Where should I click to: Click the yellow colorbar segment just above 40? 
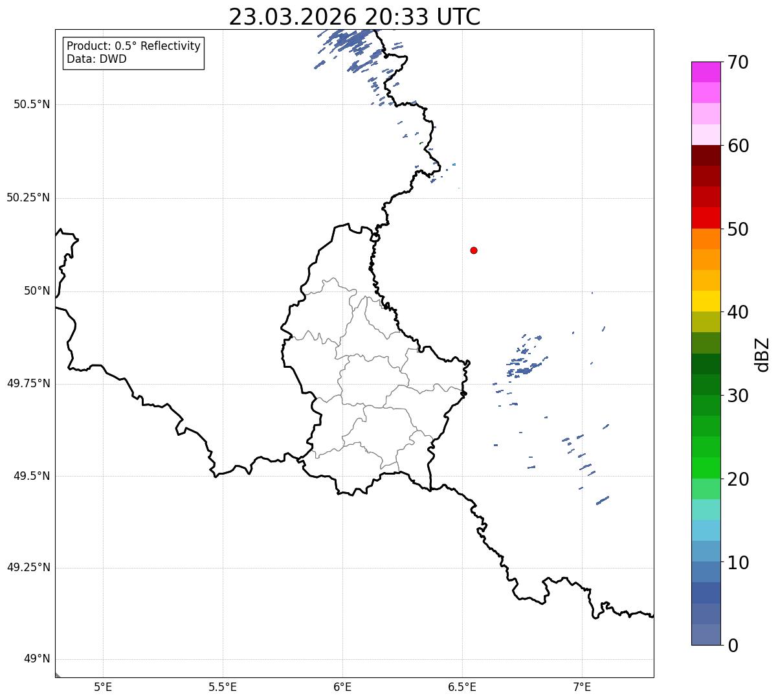click(x=706, y=301)
